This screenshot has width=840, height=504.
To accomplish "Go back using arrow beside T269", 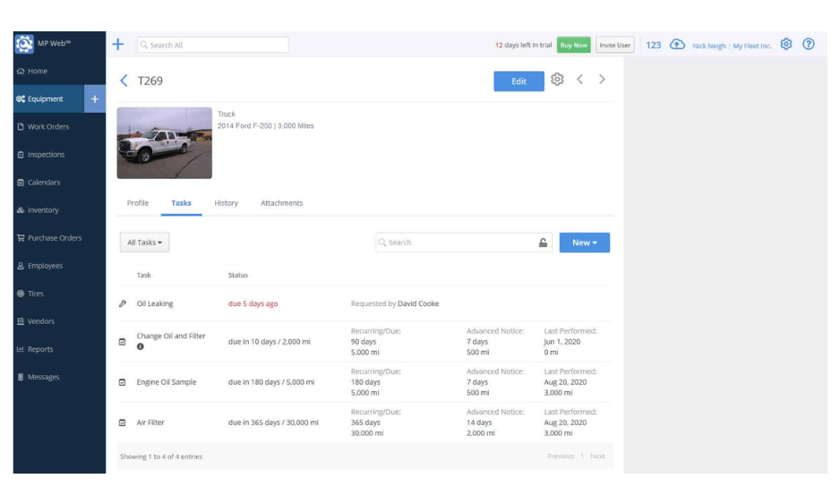I will click(x=124, y=81).
